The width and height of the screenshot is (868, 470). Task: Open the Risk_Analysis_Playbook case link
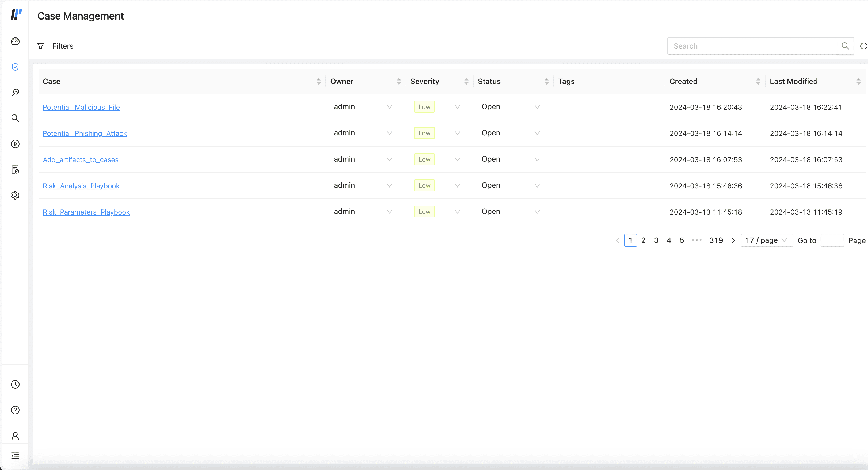81,186
